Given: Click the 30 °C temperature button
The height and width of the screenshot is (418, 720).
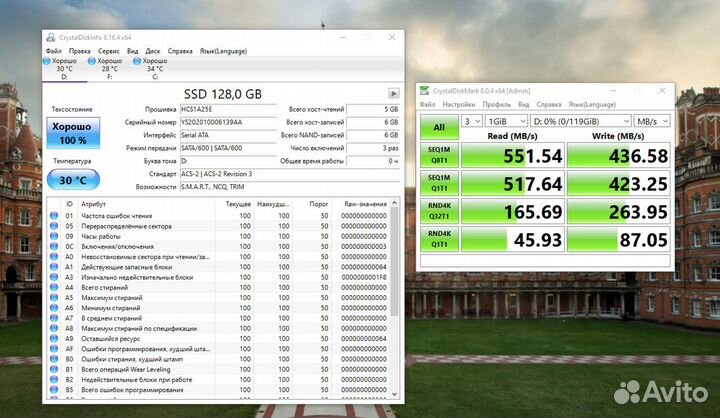Looking at the screenshot, I should click(73, 180).
